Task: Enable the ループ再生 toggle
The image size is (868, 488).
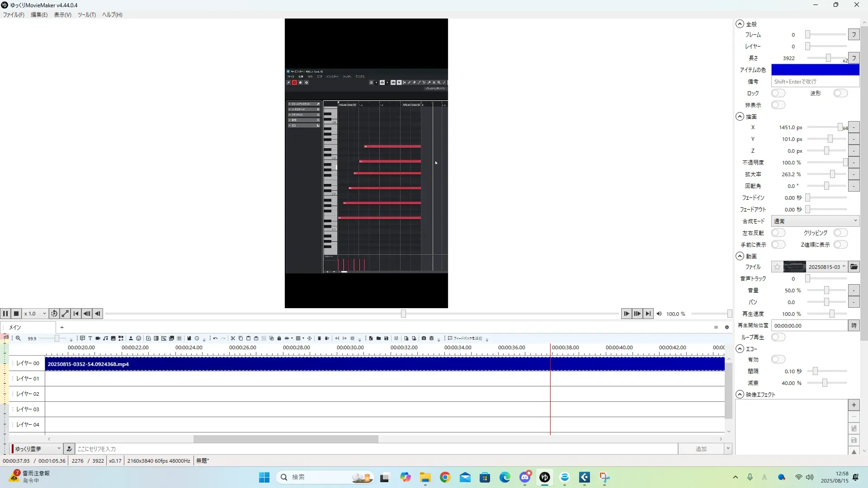Action: 778,337
